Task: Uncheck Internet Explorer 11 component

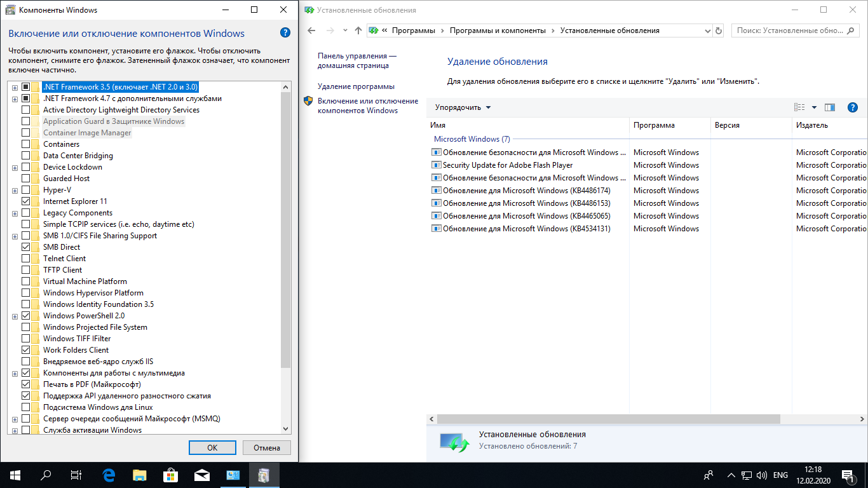Action: 25,201
